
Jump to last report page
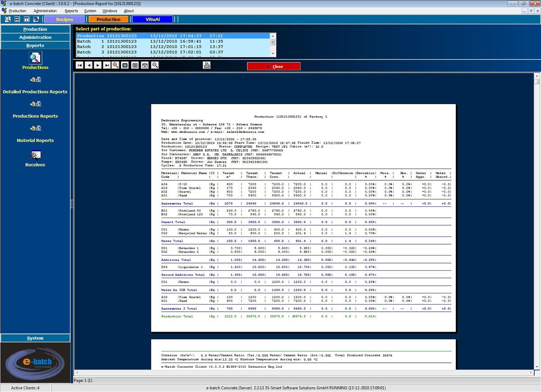(x=107, y=65)
